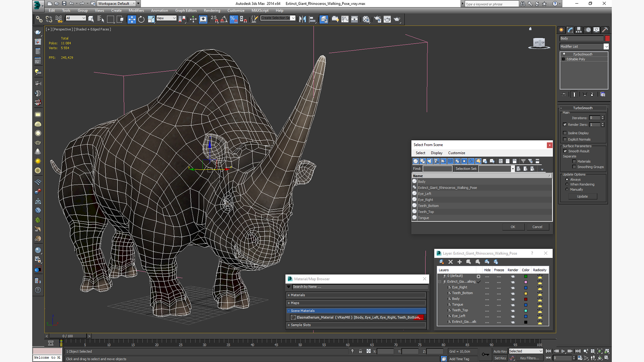Open the Animation menu

159,11
